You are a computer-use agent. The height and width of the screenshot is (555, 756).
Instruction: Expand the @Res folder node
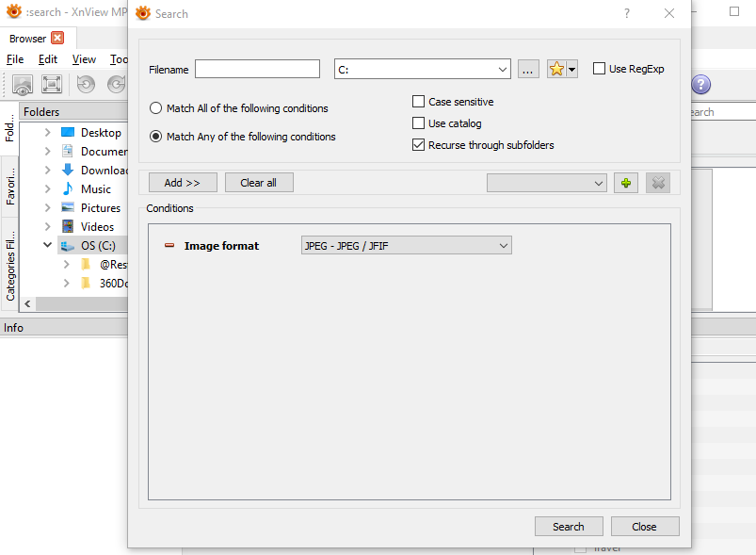coord(67,264)
